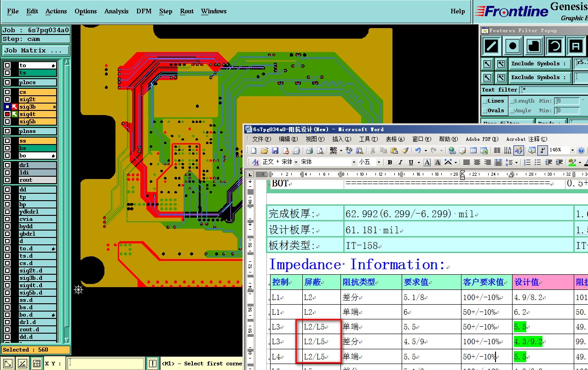Image resolution: width=588 pixels, height=370 pixels.
Task: Open the DFM menu in Genesis
Action: 144,11
